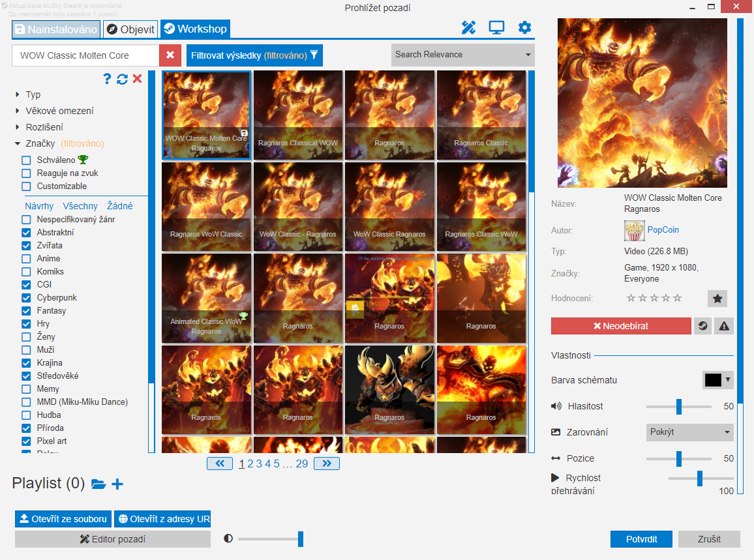Clear the search text with red X
This screenshot has width=754, height=560.
[x=170, y=55]
